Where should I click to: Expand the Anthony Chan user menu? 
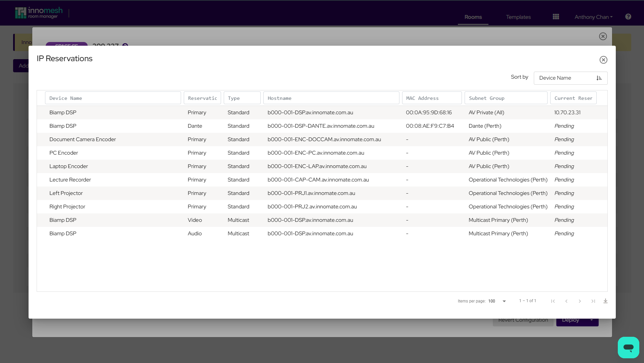point(593,17)
